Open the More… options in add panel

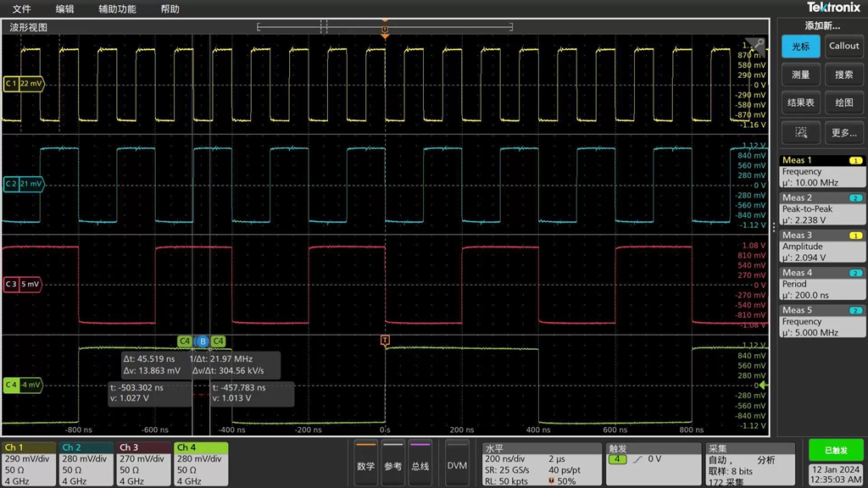coord(843,132)
